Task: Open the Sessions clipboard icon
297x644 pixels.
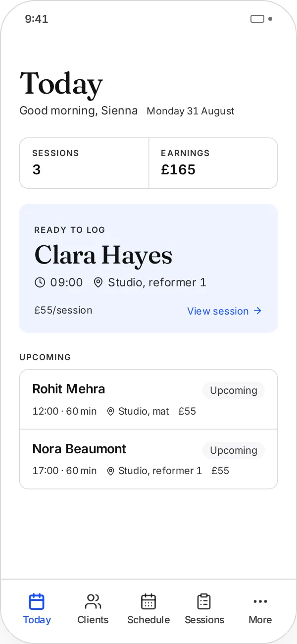Action: tap(204, 601)
